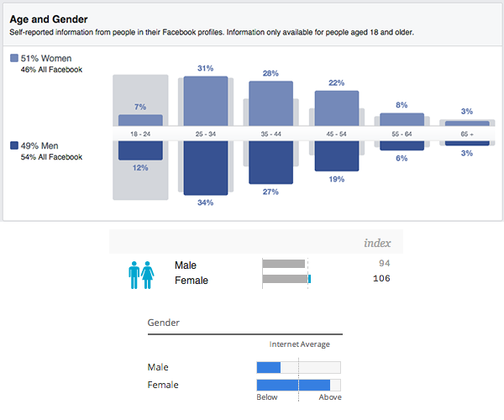Select the 19% men bar for ages 45-54

tap(337, 155)
